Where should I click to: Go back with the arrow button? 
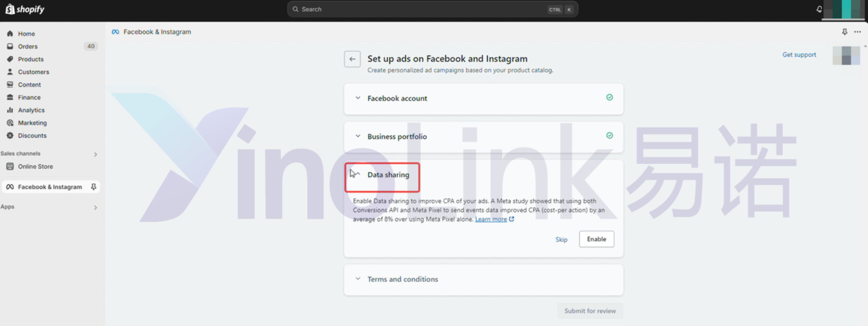tap(352, 59)
